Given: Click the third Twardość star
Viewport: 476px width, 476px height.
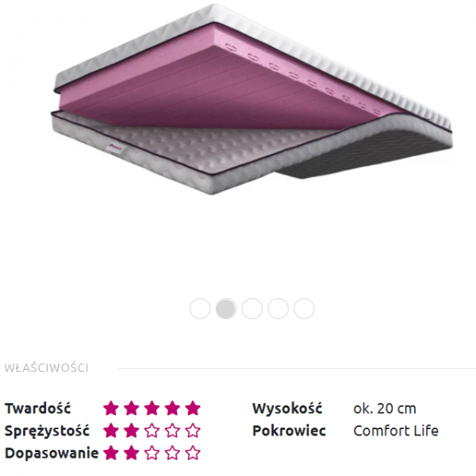Looking at the screenshot, I should pos(152,408).
